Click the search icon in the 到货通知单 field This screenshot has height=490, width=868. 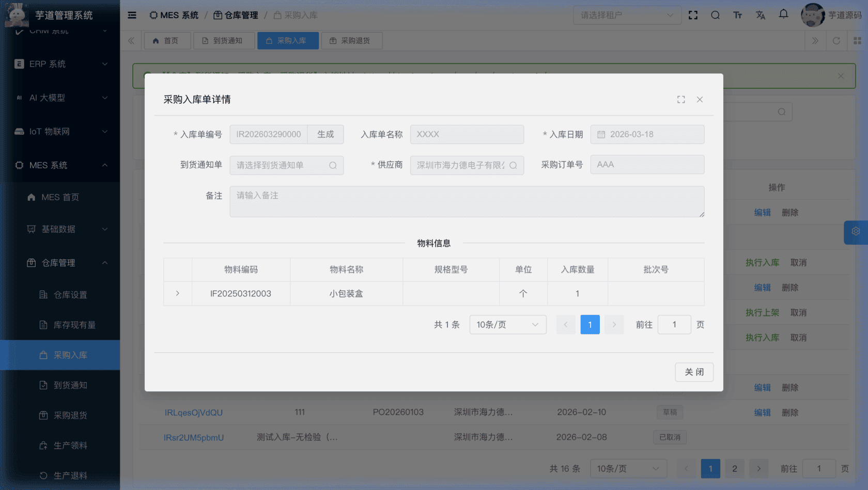(333, 165)
